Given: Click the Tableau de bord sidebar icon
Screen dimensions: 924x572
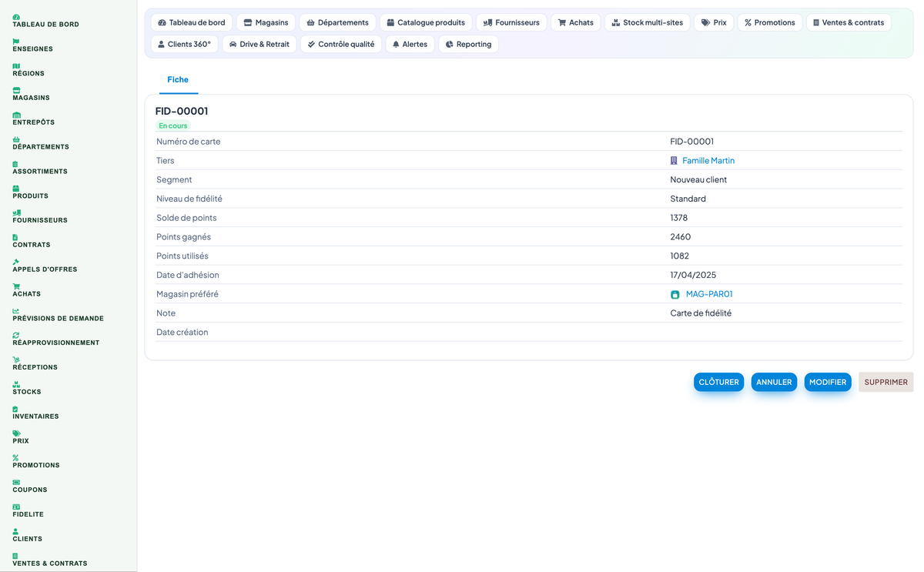Looking at the screenshot, I should pos(16,17).
